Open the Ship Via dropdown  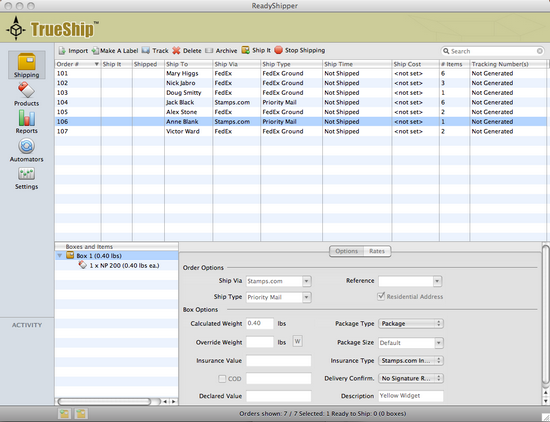coord(306,281)
